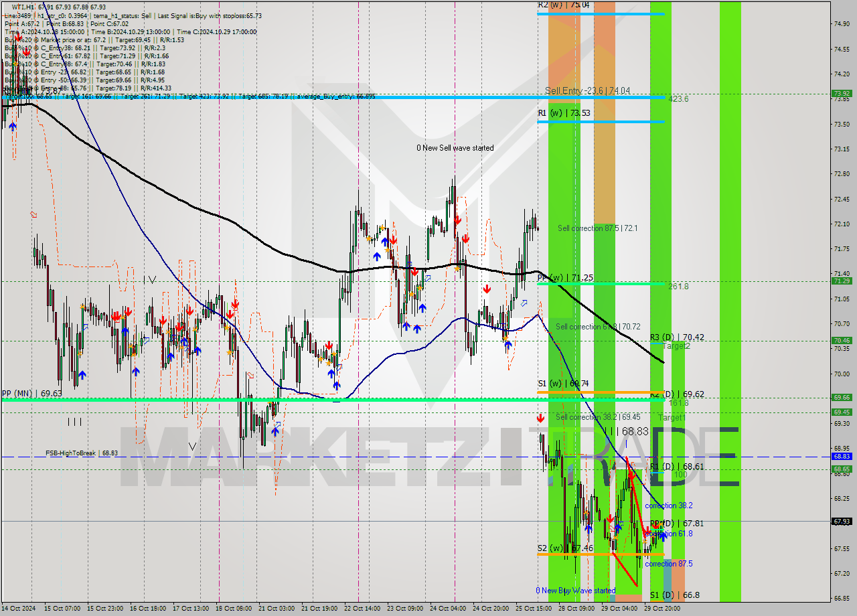Click the 71.29 price tag on the axis
Viewport: 857px width, 616px height.
(x=842, y=281)
